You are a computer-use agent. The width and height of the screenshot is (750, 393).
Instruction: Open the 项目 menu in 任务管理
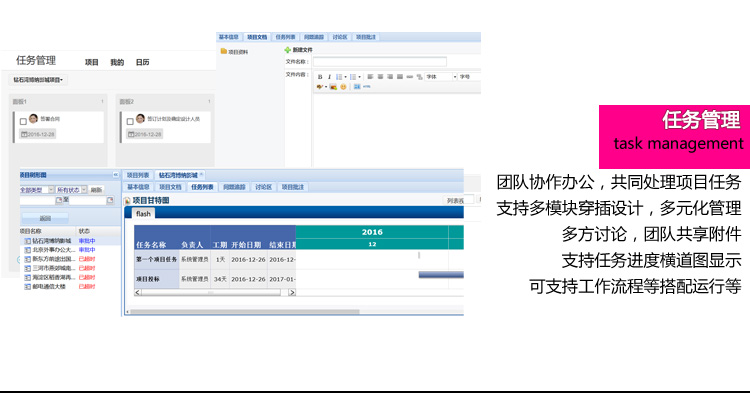pyautogui.click(x=92, y=62)
